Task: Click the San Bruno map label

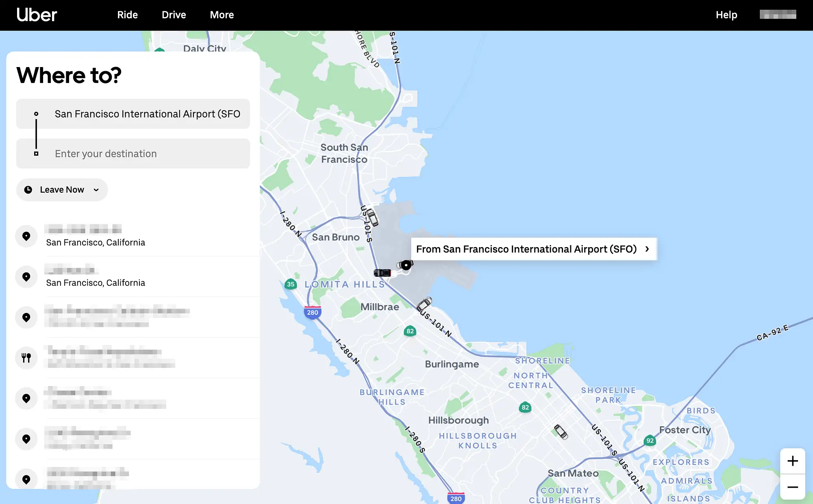Action: click(x=336, y=237)
